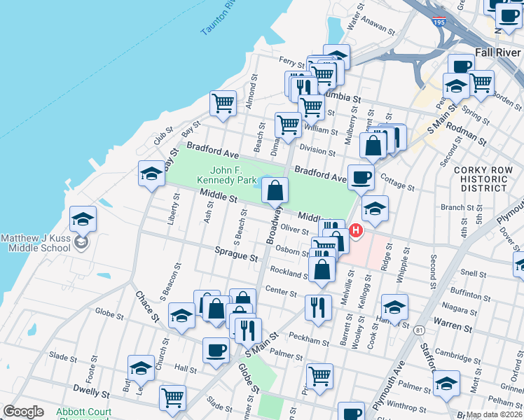Click the coffee cup marker near Hall St

tap(216, 351)
